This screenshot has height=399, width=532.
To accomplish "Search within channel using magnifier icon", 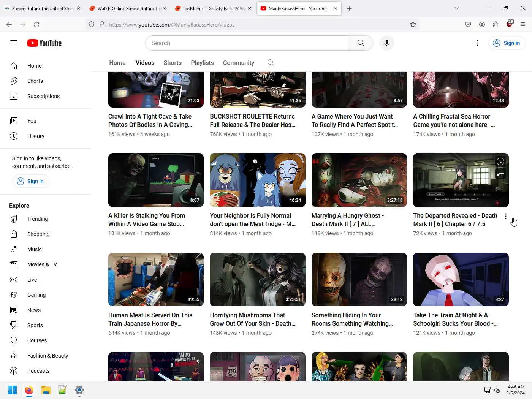I will pyautogui.click(x=271, y=63).
